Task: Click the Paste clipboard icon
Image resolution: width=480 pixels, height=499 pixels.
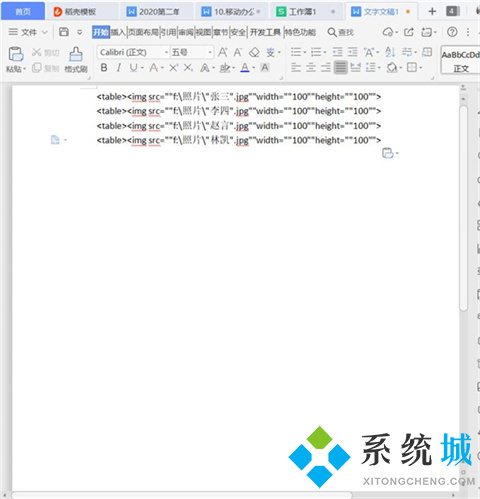Action: [16, 54]
